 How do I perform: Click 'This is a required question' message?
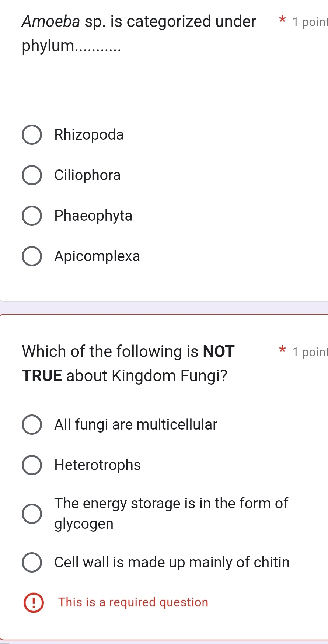[x=133, y=602]
